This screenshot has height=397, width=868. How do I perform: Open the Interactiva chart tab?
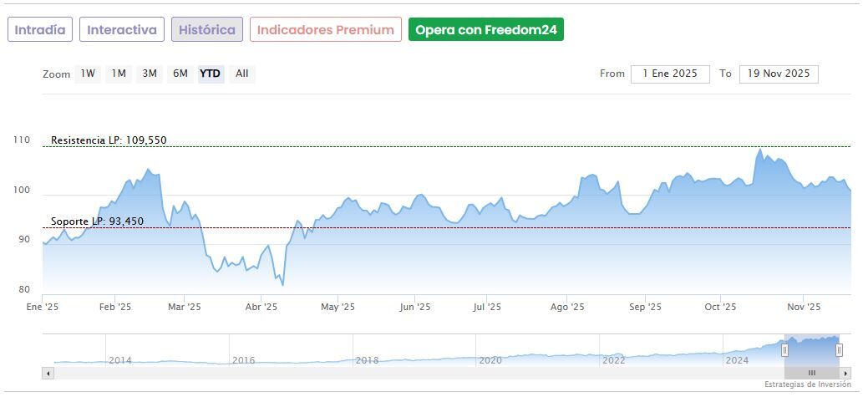click(122, 30)
